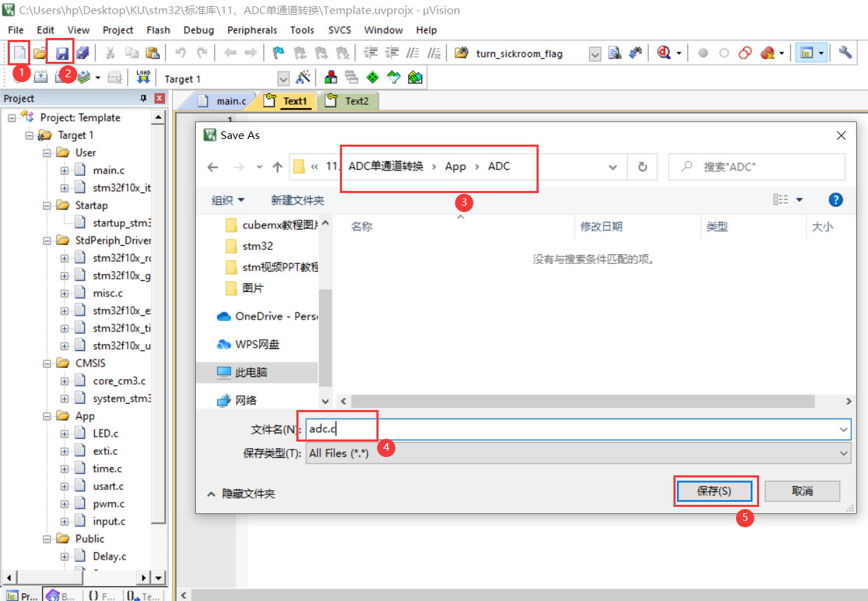Open Options for Target wand icon
The height and width of the screenshot is (601, 868).
click(303, 78)
